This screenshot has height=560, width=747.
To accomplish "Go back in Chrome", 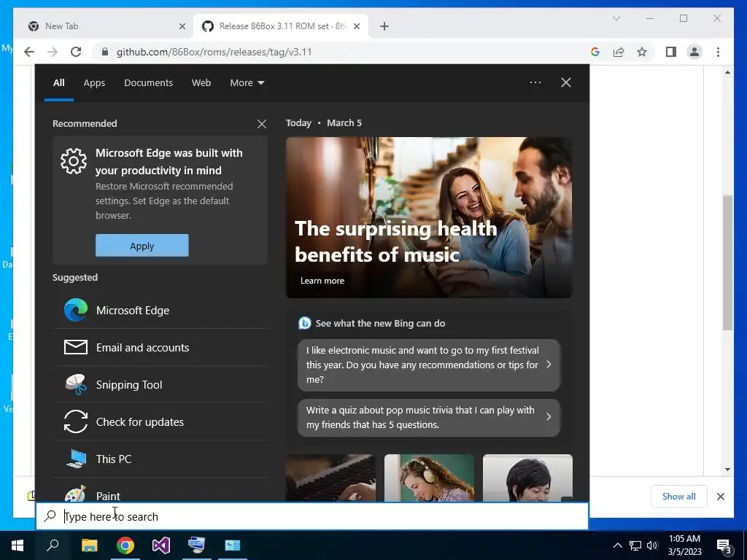I will [x=29, y=52].
